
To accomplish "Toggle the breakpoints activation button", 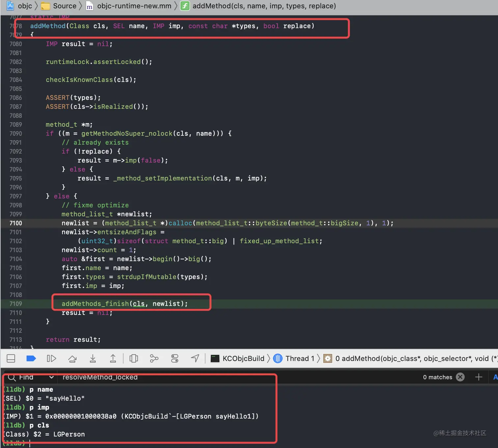I will click(x=31, y=358).
